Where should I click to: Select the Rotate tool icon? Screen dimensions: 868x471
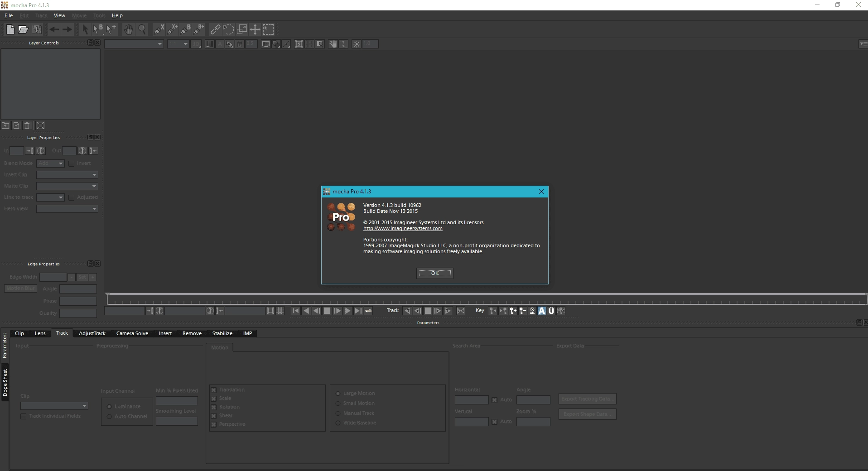tap(228, 29)
